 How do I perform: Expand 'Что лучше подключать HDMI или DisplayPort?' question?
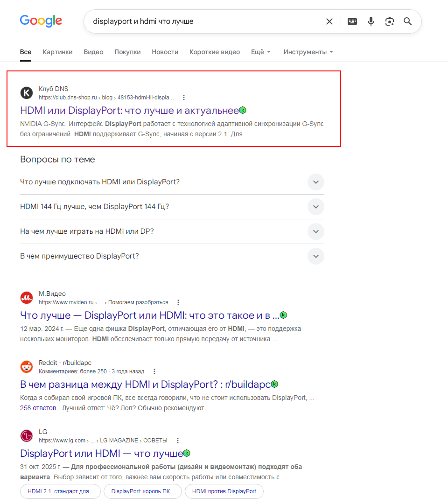(x=172, y=182)
